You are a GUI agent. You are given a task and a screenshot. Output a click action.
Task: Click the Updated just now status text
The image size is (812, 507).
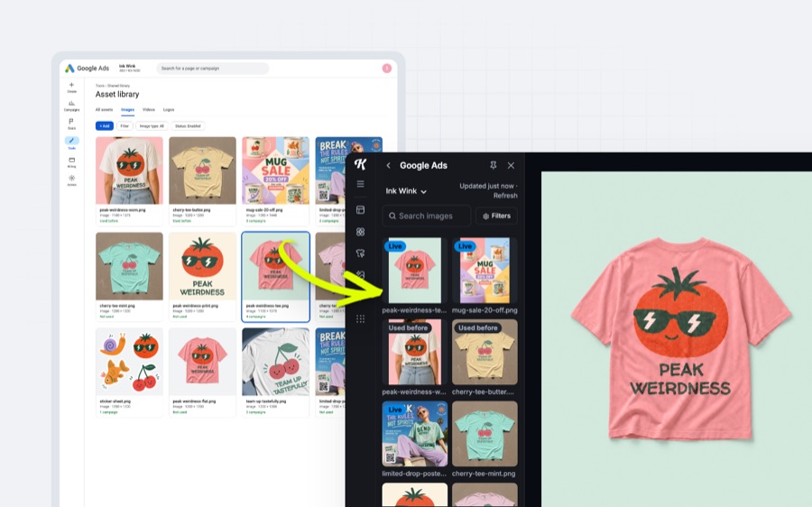(x=486, y=186)
